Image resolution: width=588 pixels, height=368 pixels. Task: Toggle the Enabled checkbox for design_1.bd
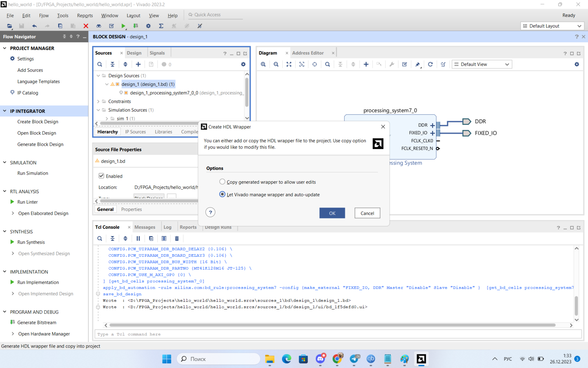[x=102, y=176]
